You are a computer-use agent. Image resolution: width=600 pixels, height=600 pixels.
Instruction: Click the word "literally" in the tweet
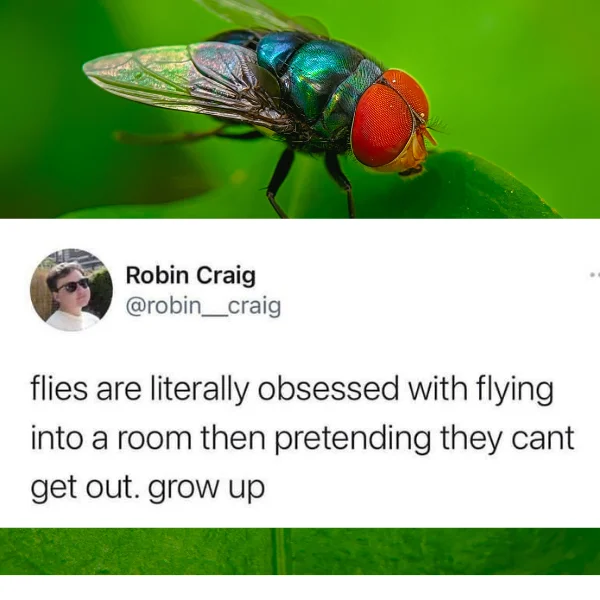[198, 390]
